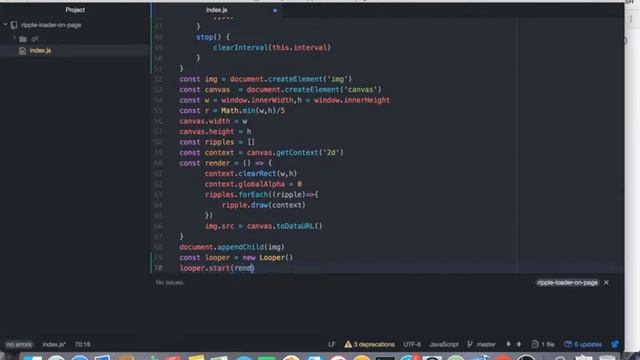This screenshot has height=360, width=640.
Task: Click the ripple.draw(context) line
Action: point(264,205)
